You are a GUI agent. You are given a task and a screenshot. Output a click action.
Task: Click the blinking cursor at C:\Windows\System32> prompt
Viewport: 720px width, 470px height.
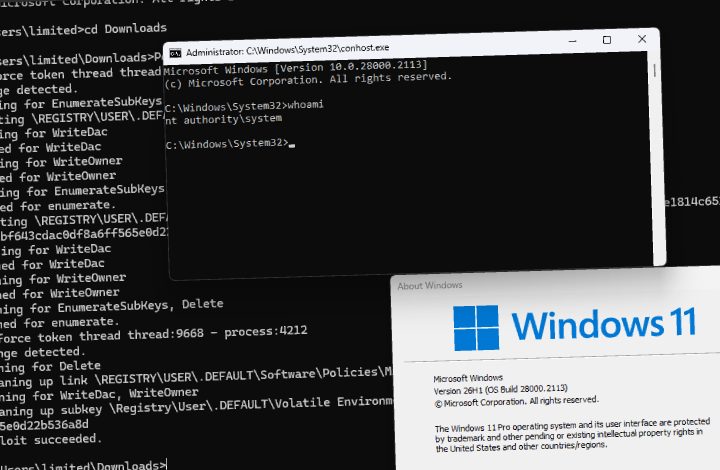(292, 145)
